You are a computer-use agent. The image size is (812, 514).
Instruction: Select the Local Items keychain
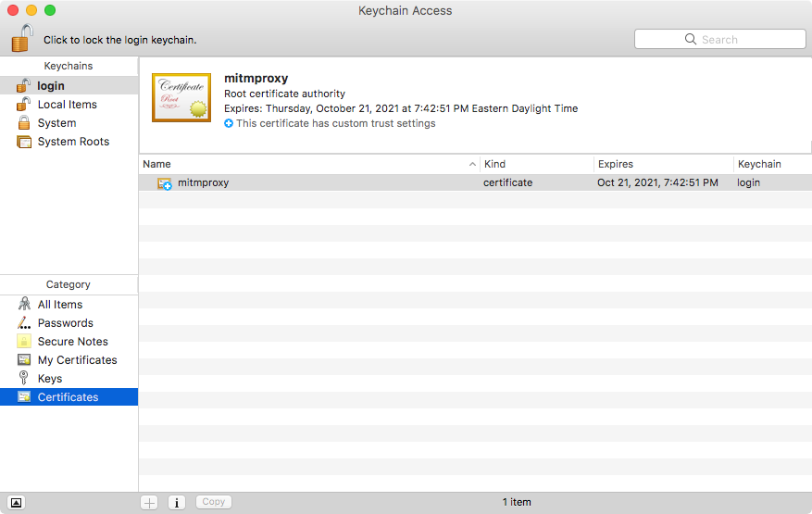pos(67,105)
